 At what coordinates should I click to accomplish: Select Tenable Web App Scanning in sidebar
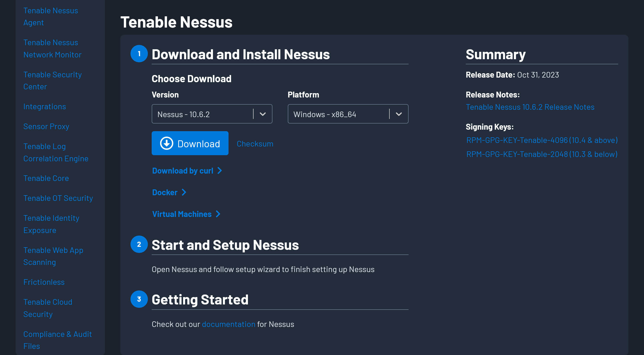[53, 256]
